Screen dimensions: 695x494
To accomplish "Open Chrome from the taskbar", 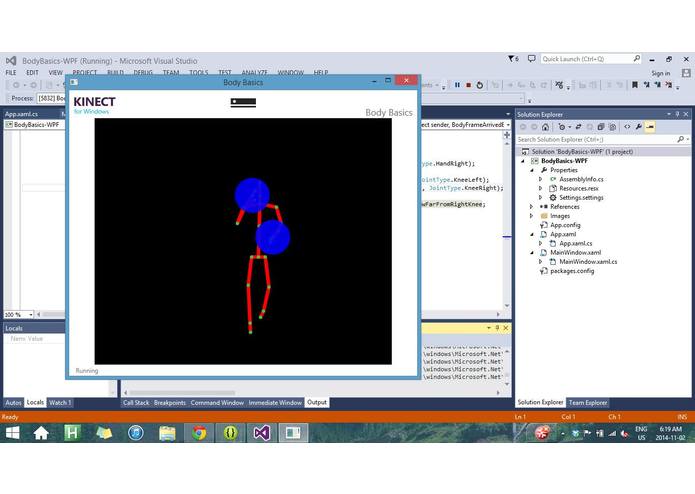I will click(x=199, y=432).
